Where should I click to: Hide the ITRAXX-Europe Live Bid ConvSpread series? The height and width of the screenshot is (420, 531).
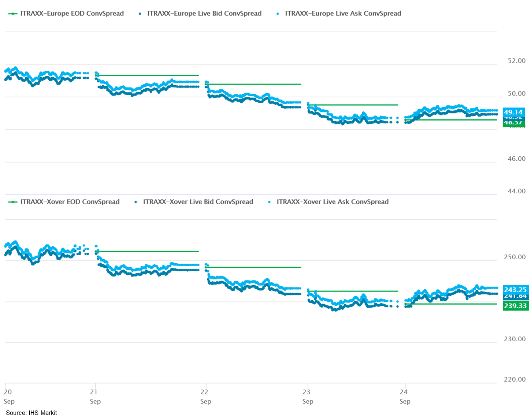(x=204, y=14)
